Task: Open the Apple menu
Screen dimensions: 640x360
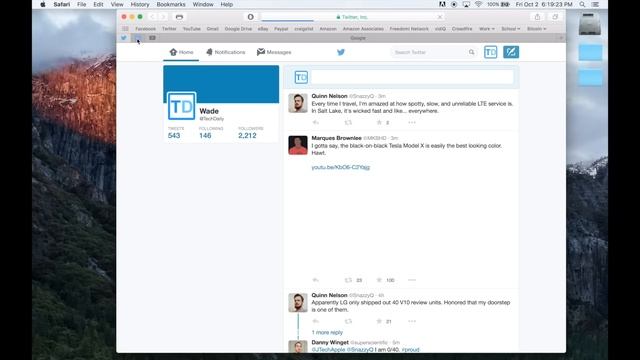Action: [x=43, y=4]
